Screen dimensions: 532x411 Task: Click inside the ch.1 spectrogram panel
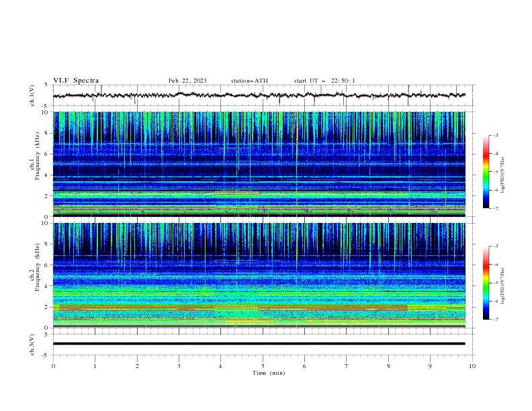pyautogui.click(x=259, y=164)
